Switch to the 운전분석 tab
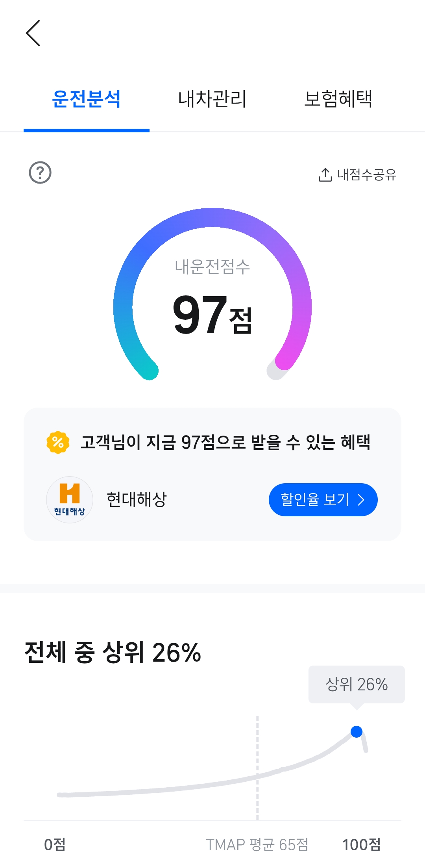 [86, 99]
